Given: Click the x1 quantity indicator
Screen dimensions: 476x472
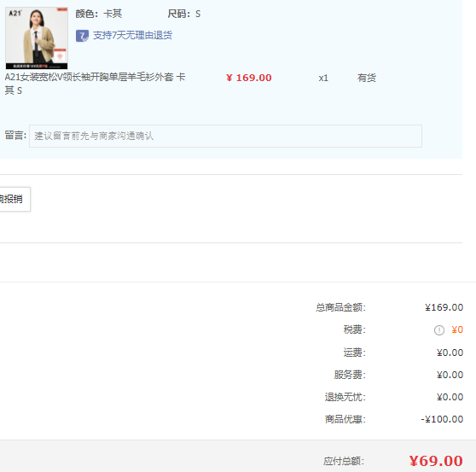Looking at the screenshot, I should 323,78.
